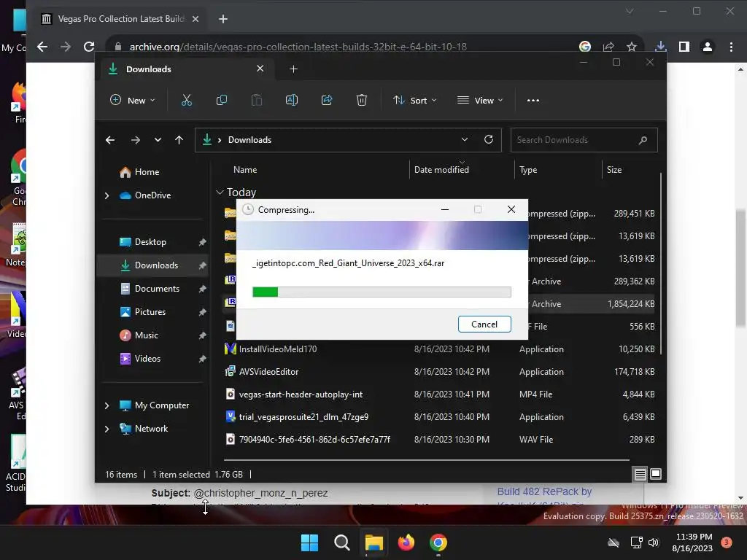Screen dimensions: 747x560
Task: Click the Type column header
Action: 528,170
